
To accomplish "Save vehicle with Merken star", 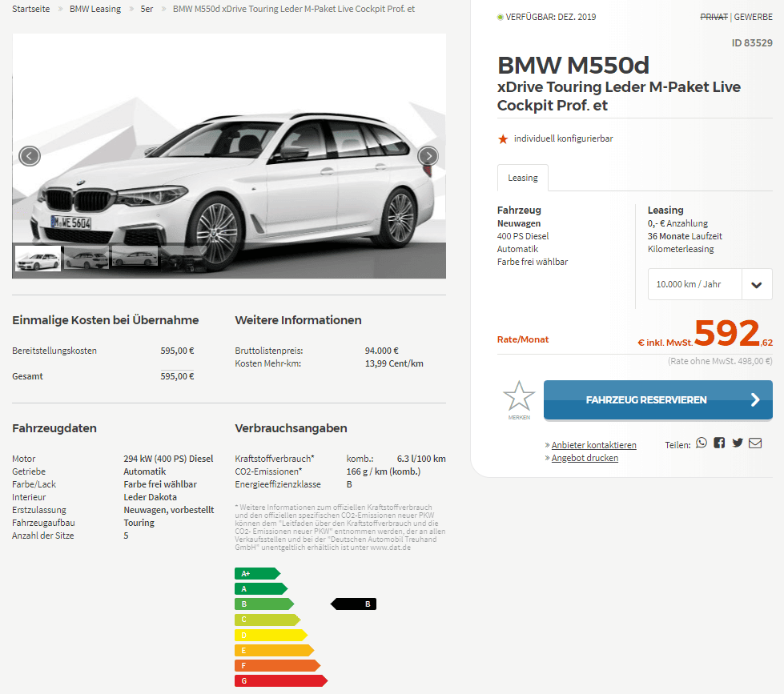I will coord(519,399).
